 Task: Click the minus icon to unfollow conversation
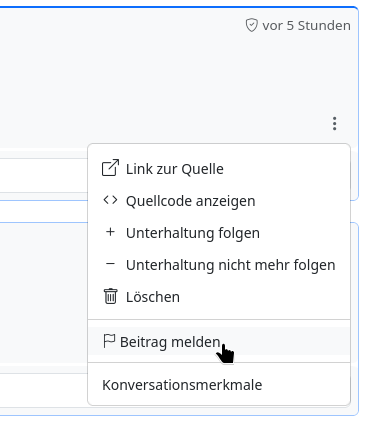tap(110, 264)
